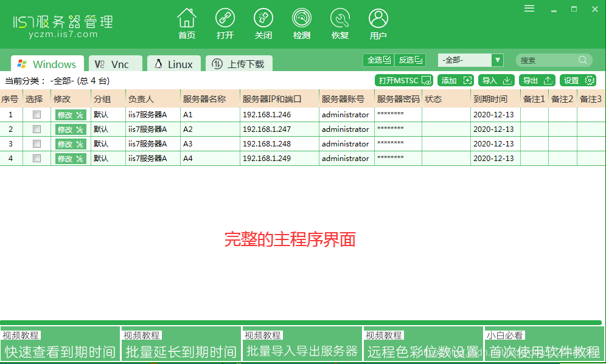Image resolution: width=606 pixels, height=364 pixels.
Task: Check the checkbox for server A3
Action: pos(37,143)
